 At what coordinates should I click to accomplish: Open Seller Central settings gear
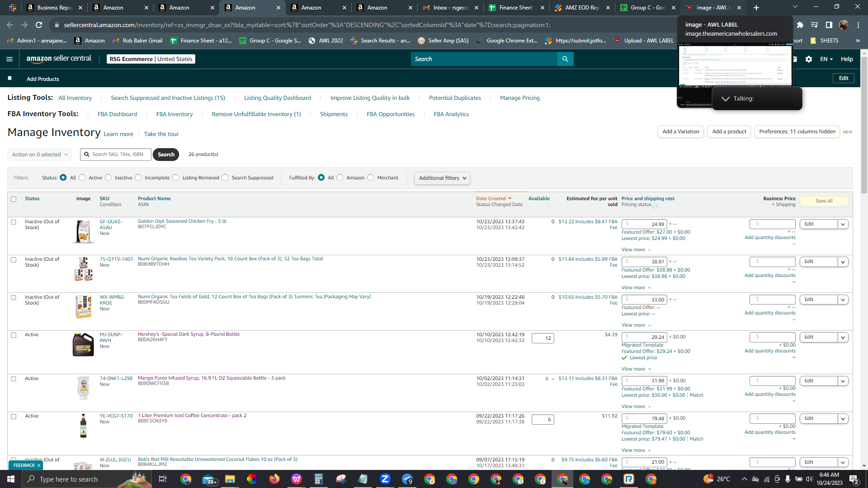[x=809, y=59]
